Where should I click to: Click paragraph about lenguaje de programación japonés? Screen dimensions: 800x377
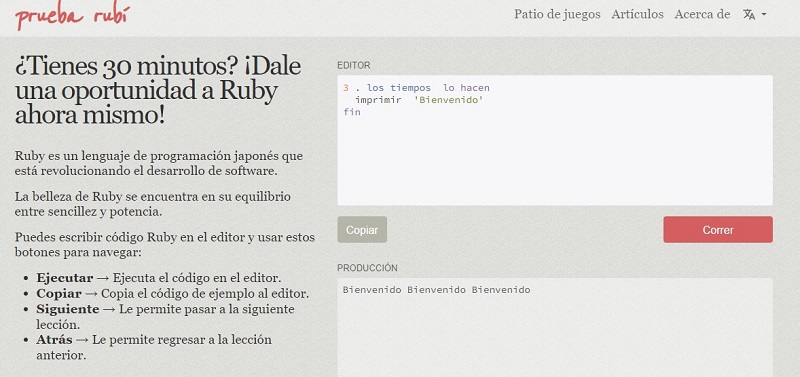[x=159, y=163]
